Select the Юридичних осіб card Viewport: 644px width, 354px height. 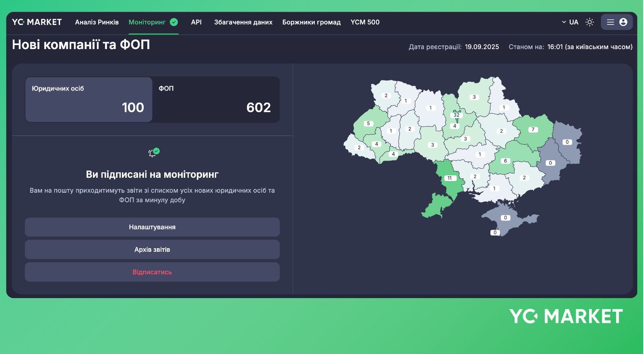(x=89, y=99)
